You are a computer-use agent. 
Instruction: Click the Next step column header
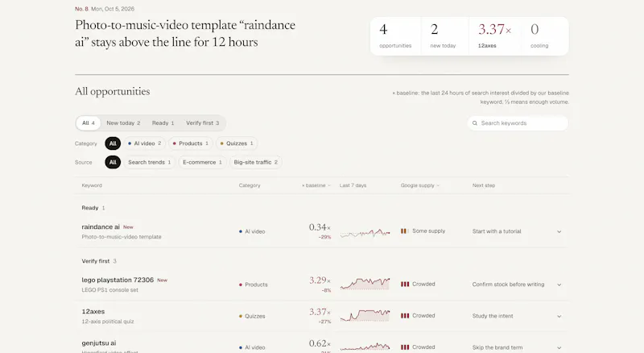click(x=484, y=185)
